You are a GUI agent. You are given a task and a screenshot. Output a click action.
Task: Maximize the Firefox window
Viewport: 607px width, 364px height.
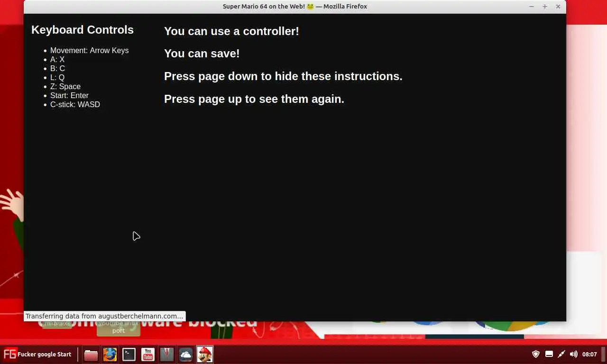pyautogui.click(x=545, y=7)
